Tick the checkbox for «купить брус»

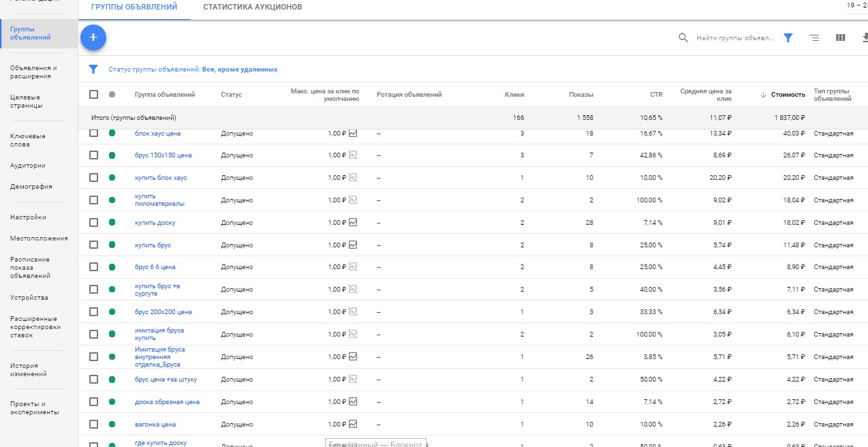pos(94,245)
